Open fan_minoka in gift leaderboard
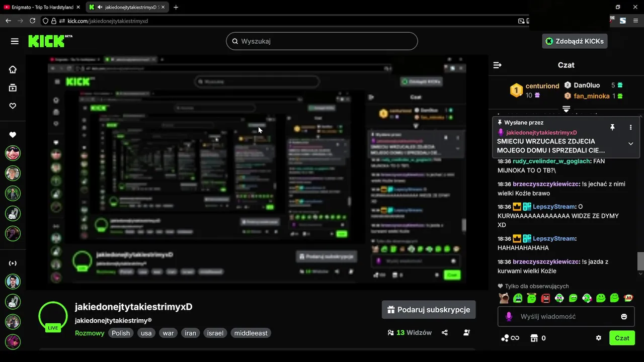This screenshot has height=362, width=644. (592, 96)
